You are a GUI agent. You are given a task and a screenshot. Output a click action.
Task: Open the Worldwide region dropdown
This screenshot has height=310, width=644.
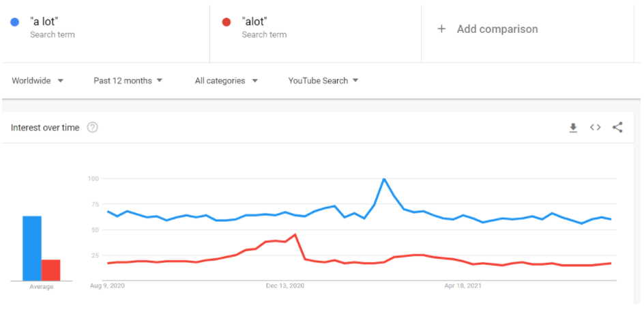click(x=38, y=81)
